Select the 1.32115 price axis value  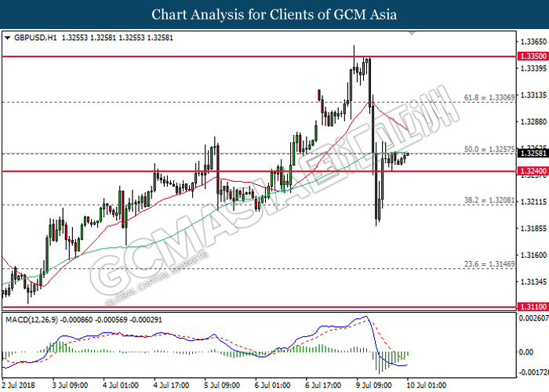pyautogui.click(x=533, y=202)
